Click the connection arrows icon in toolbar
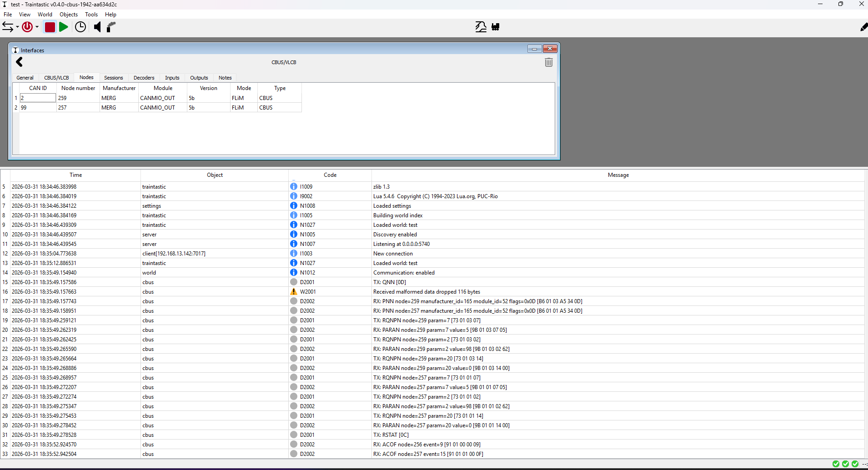 tap(8, 27)
